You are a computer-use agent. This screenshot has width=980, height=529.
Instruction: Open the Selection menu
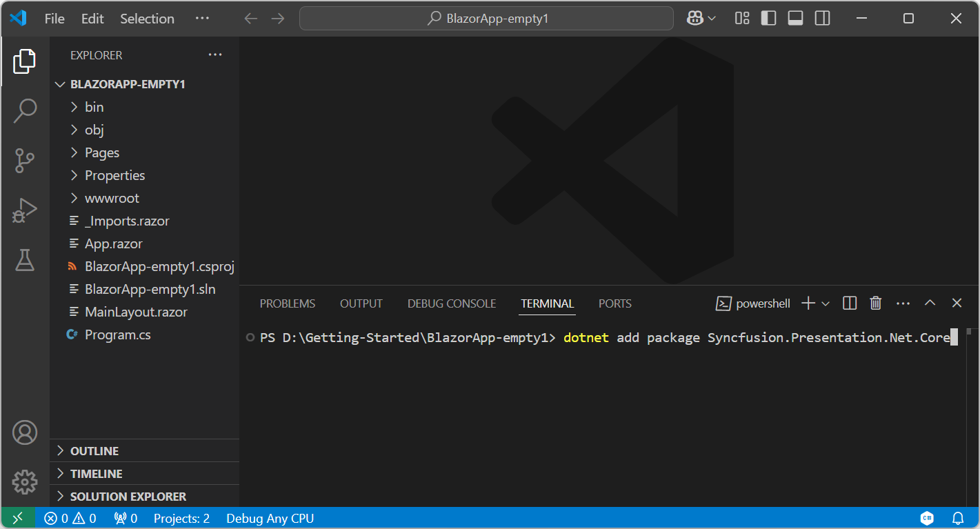tap(147, 19)
